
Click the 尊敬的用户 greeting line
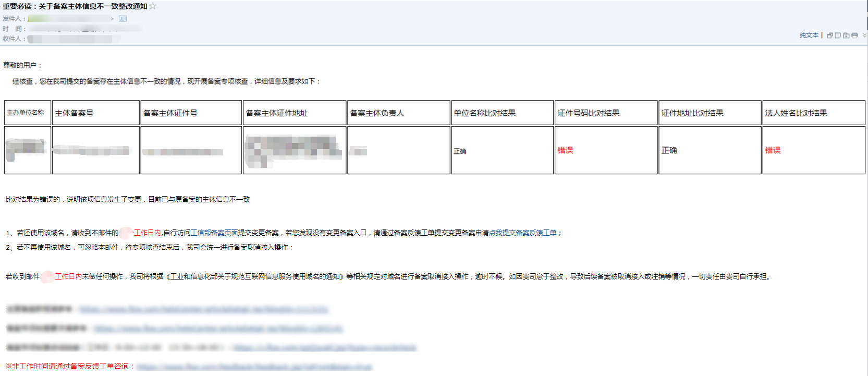tap(22, 65)
